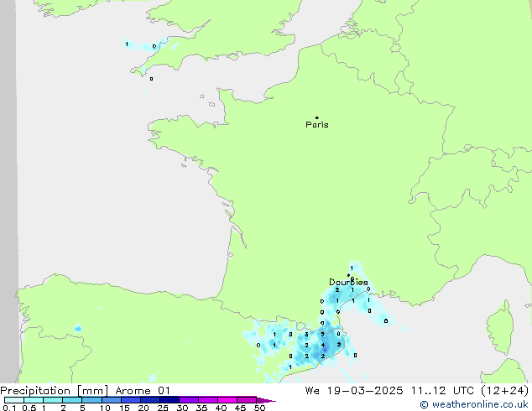The width and height of the screenshot is (532, 411).
Task: Select the 0.5 mm legend color box
Action: [34, 400]
